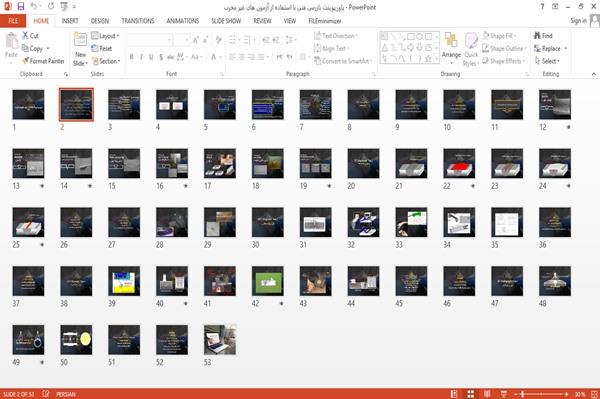The height and width of the screenshot is (399, 600).
Task: Reset the slide layout
Action: pyautogui.click(x=102, y=48)
